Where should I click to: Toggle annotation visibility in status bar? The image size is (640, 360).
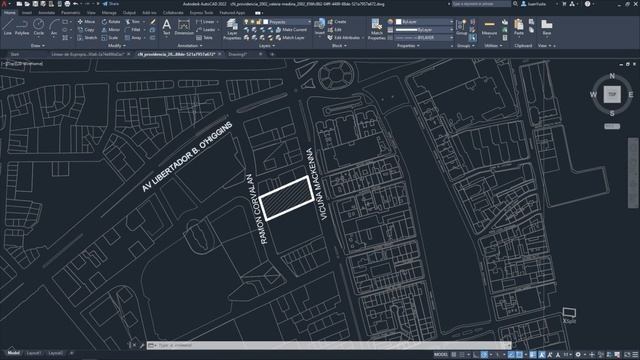542,355
